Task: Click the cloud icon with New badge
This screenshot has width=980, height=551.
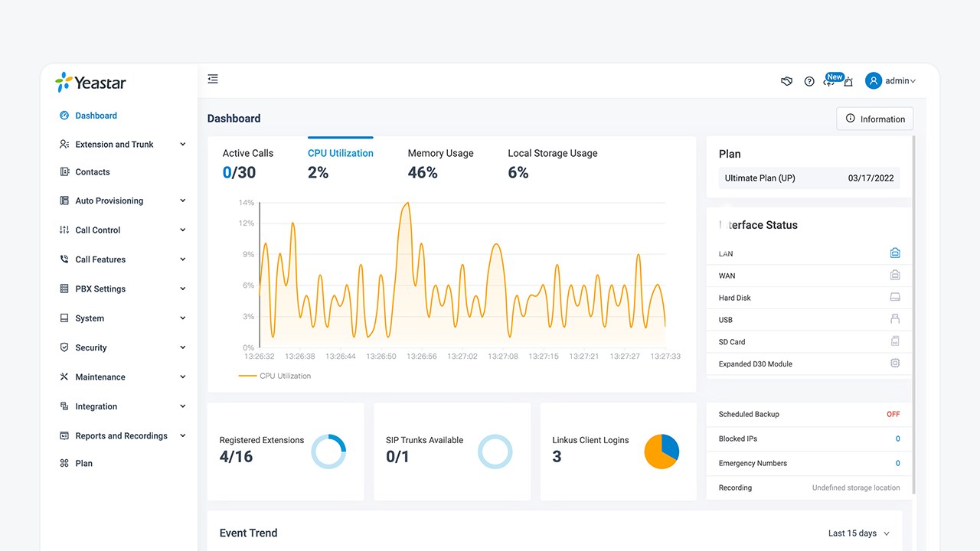Action: tap(829, 80)
